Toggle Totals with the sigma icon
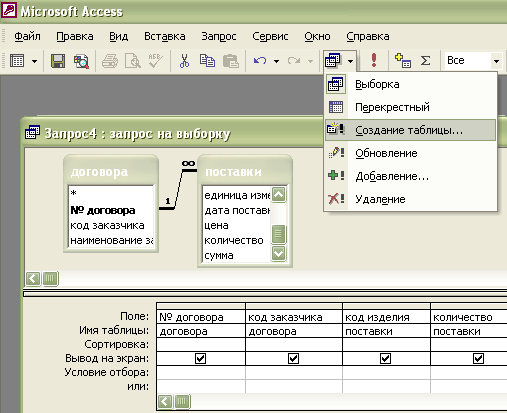Image resolution: width=507 pixels, height=413 pixels. click(x=425, y=61)
